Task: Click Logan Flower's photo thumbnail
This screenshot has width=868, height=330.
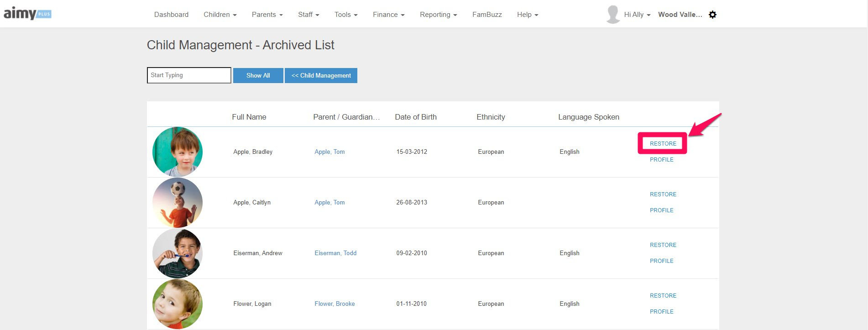Action: pos(178,304)
